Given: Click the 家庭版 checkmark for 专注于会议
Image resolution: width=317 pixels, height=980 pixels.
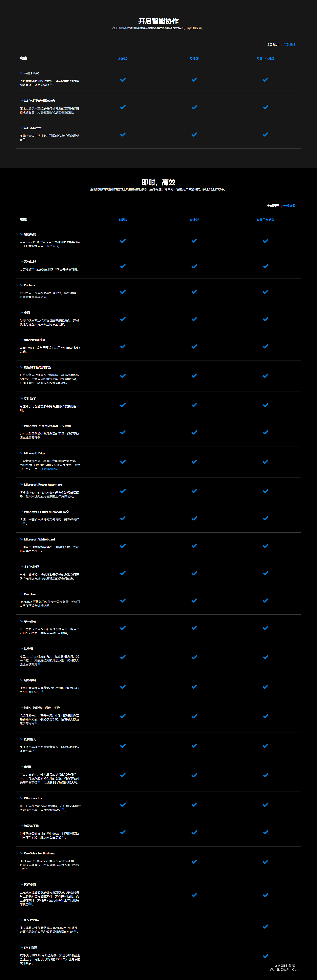Looking at the screenshot, I should click(x=123, y=79).
